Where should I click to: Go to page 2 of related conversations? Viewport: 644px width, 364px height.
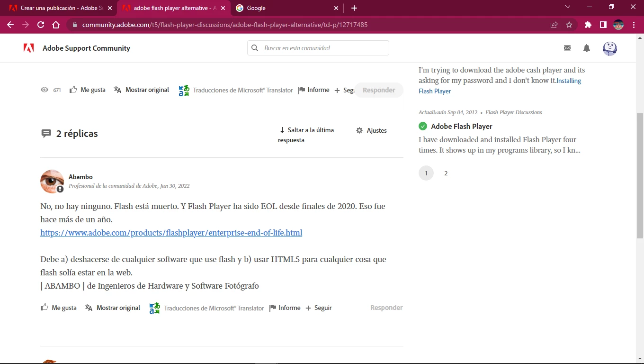coord(446,173)
